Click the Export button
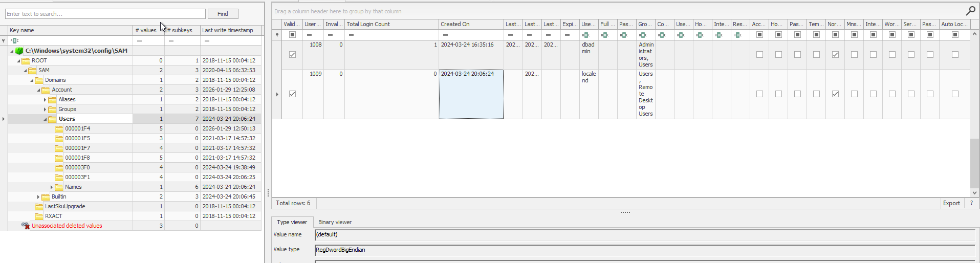The width and height of the screenshot is (980, 263). tap(951, 203)
